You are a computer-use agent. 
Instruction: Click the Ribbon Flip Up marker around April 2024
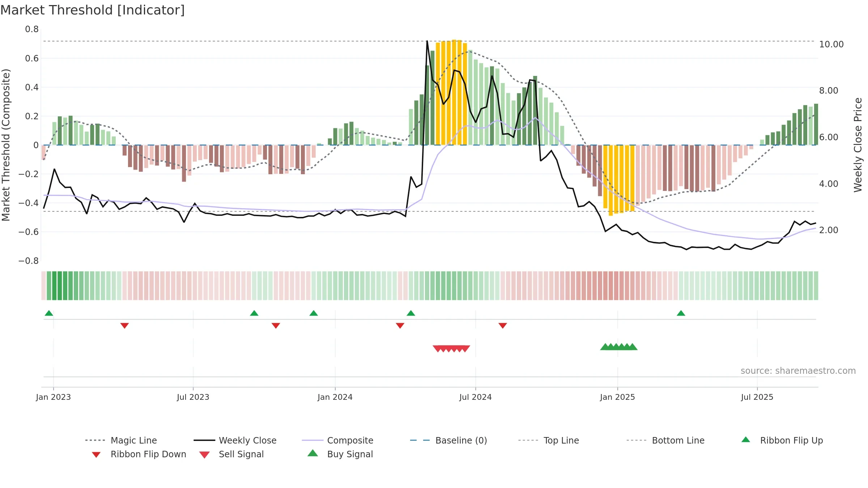click(411, 313)
